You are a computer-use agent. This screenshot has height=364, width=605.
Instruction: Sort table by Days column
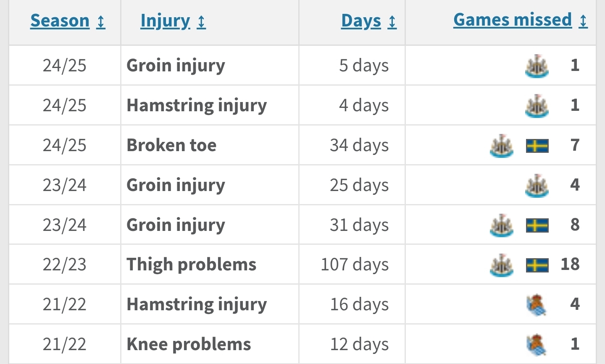361,21
